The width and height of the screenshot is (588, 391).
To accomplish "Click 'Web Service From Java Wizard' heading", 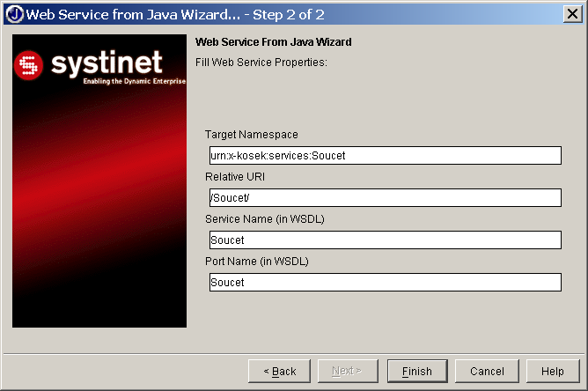I will click(x=274, y=42).
